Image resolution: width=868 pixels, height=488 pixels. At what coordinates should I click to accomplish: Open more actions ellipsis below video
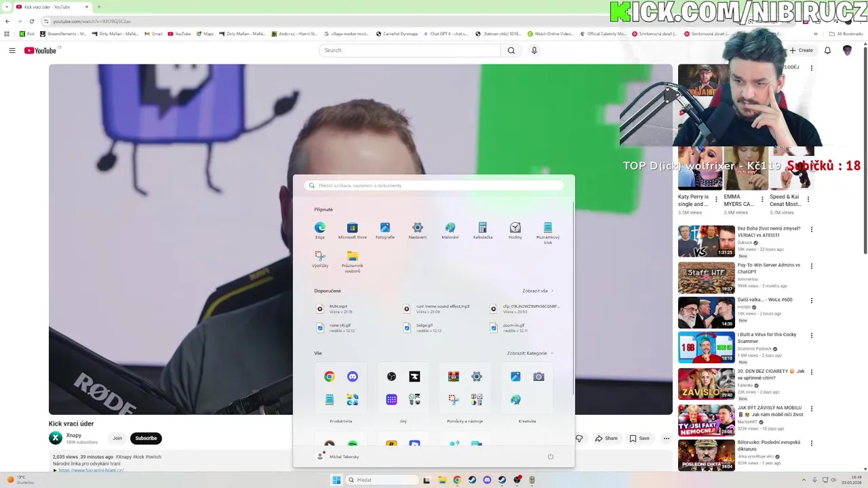click(x=667, y=439)
